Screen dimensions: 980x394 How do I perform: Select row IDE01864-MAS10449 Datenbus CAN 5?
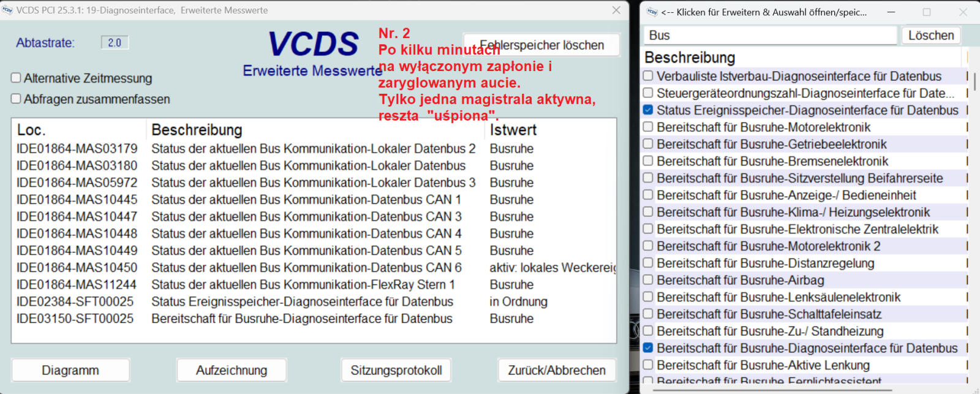(x=314, y=251)
